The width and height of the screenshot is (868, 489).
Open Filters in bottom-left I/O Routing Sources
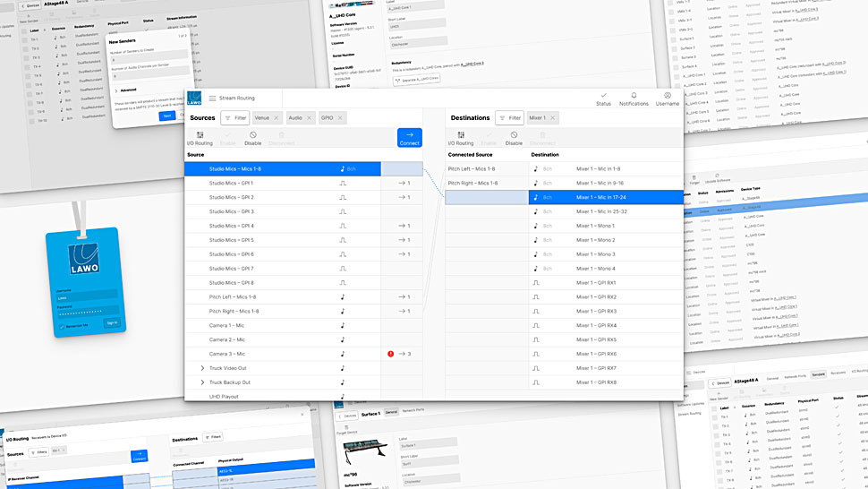(38, 453)
